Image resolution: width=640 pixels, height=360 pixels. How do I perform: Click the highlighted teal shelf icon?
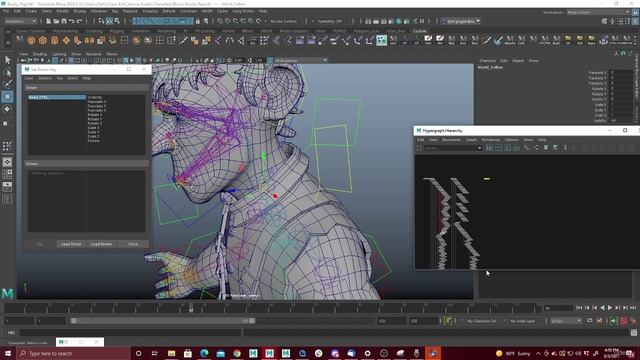pyautogui.click(x=381, y=40)
